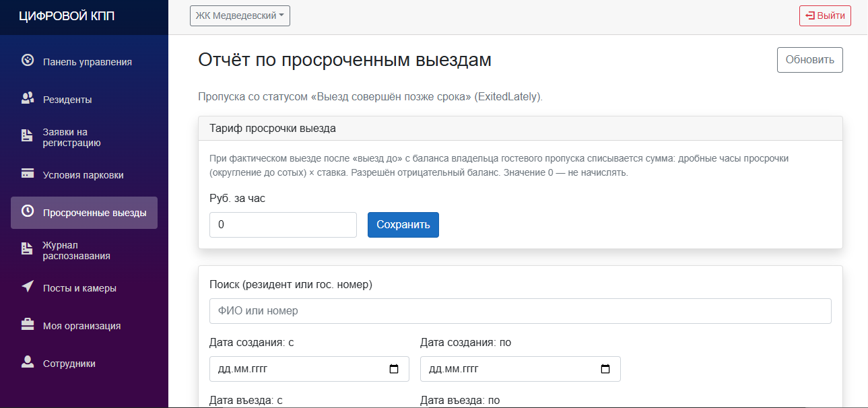Open the Панель управления dashboard icon
Image resolution: width=868 pixels, height=408 pixels.
coord(27,61)
